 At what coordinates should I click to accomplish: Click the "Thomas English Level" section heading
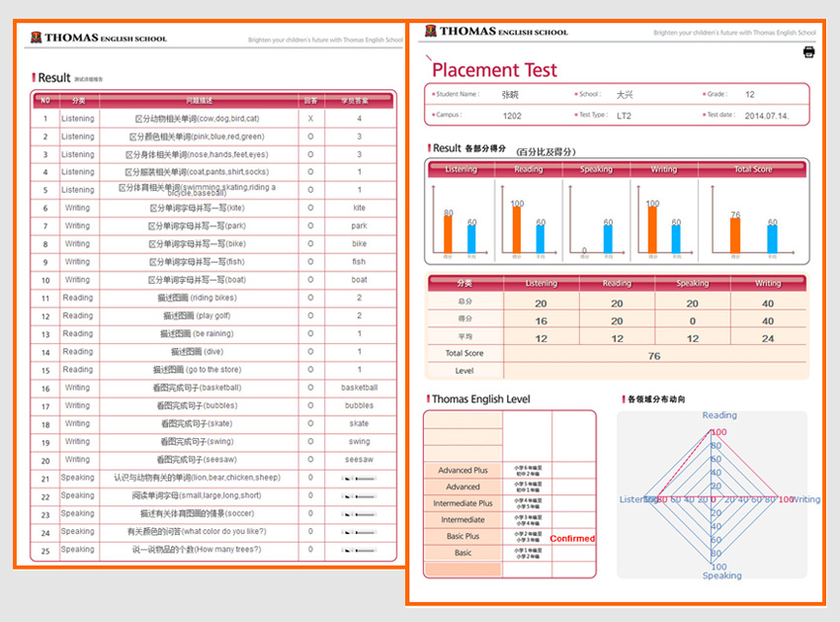[x=480, y=399]
